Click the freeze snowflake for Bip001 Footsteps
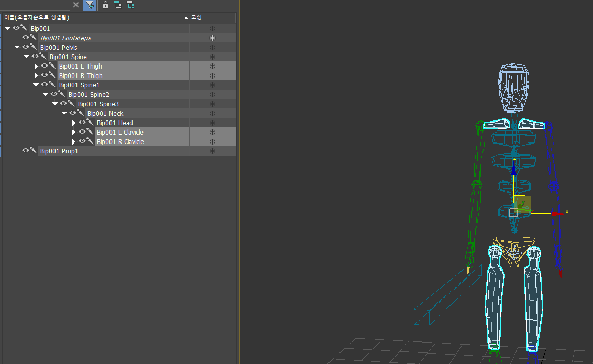The height and width of the screenshot is (364, 593). tap(212, 38)
